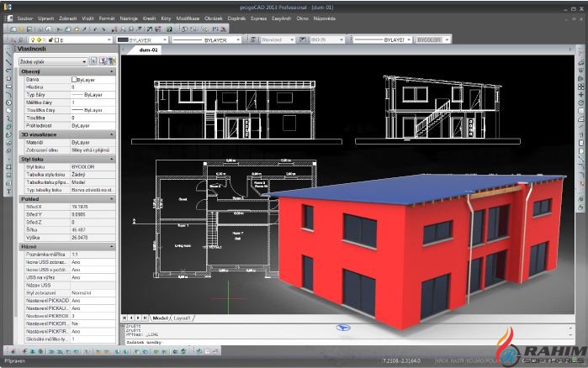Toggle layer lock padlock icon
The width and height of the screenshot is (588, 368).
(x=50, y=40)
